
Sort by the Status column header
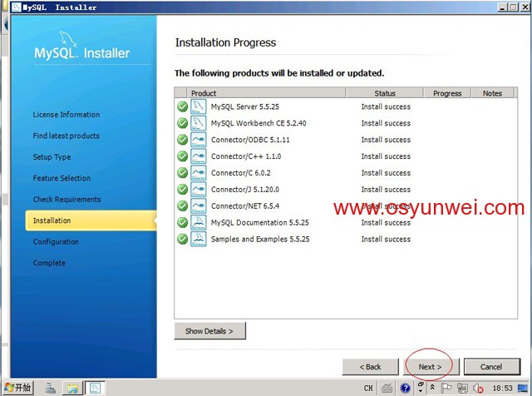pyautogui.click(x=384, y=93)
